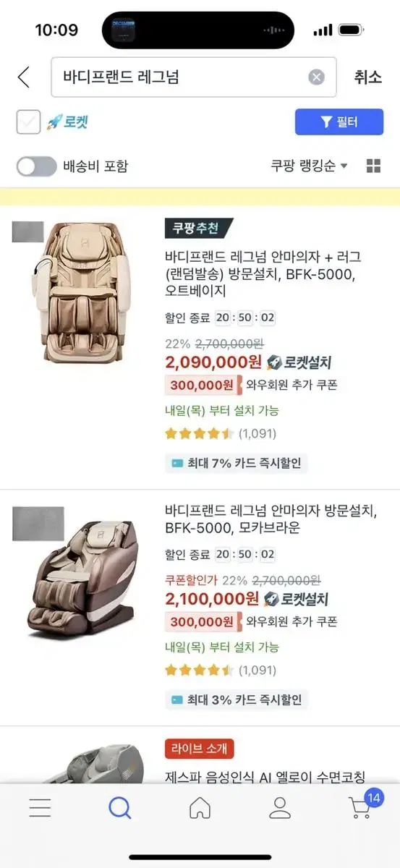Clear the search text with X icon
400x868 pixels.
coord(317,77)
